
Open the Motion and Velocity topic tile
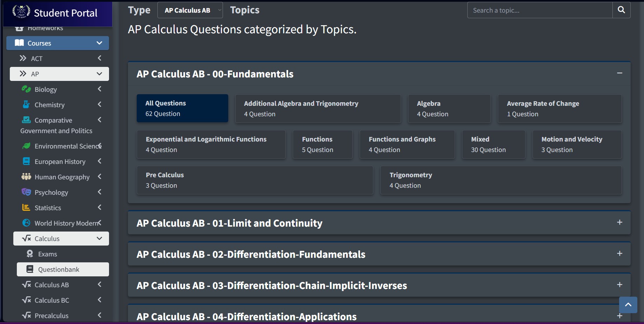pyautogui.click(x=577, y=144)
